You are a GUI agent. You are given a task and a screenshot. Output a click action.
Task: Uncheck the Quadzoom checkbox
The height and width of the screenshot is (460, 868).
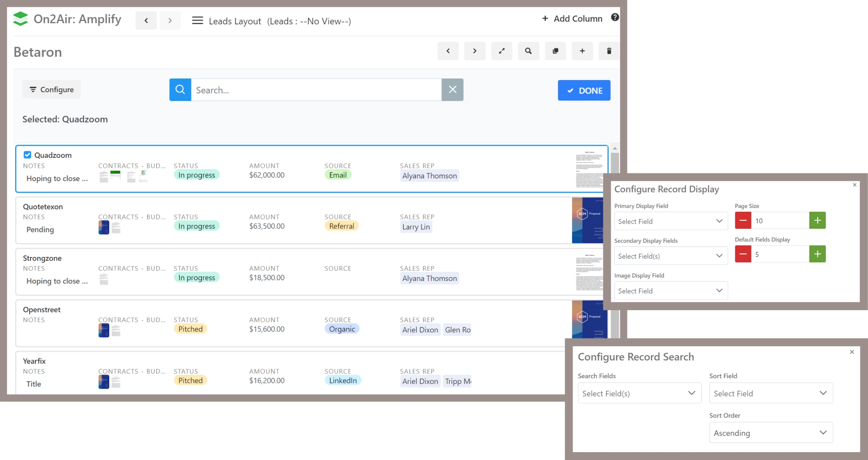tap(27, 155)
